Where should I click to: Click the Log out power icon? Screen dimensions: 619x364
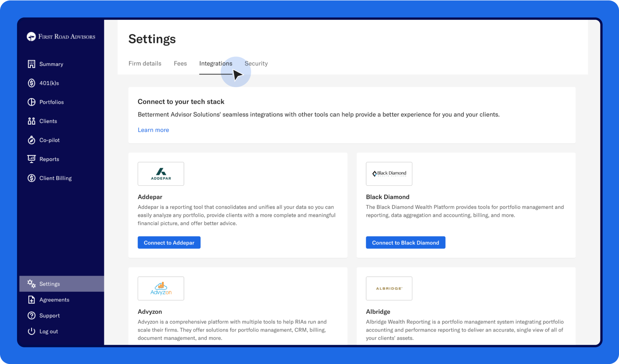point(31,331)
